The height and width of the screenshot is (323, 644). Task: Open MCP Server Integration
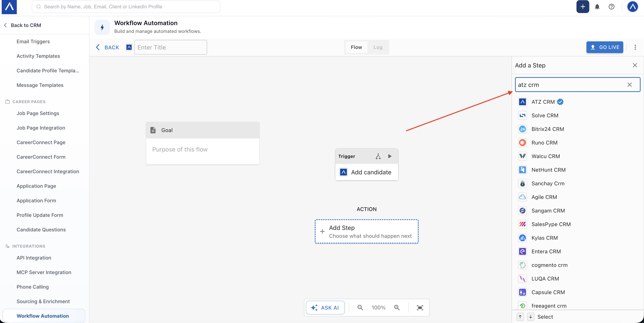[x=44, y=272]
